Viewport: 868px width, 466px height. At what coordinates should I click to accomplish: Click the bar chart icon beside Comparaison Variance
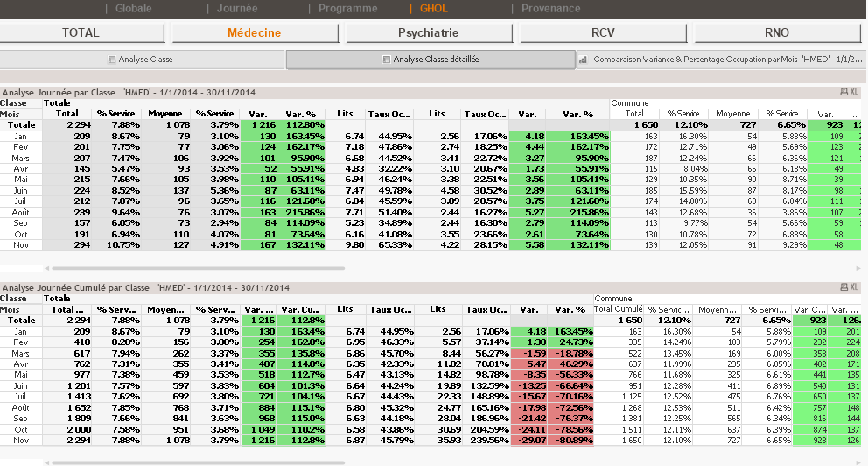(x=583, y=60)
